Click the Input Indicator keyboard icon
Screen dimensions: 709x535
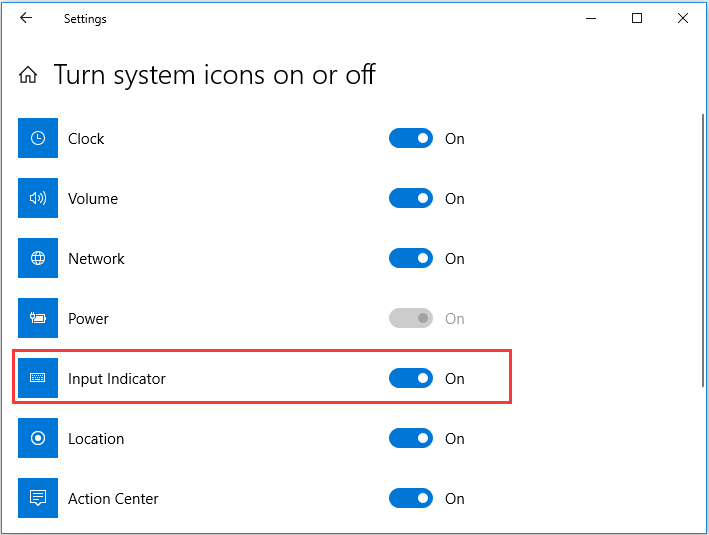(x=38, y=378)
